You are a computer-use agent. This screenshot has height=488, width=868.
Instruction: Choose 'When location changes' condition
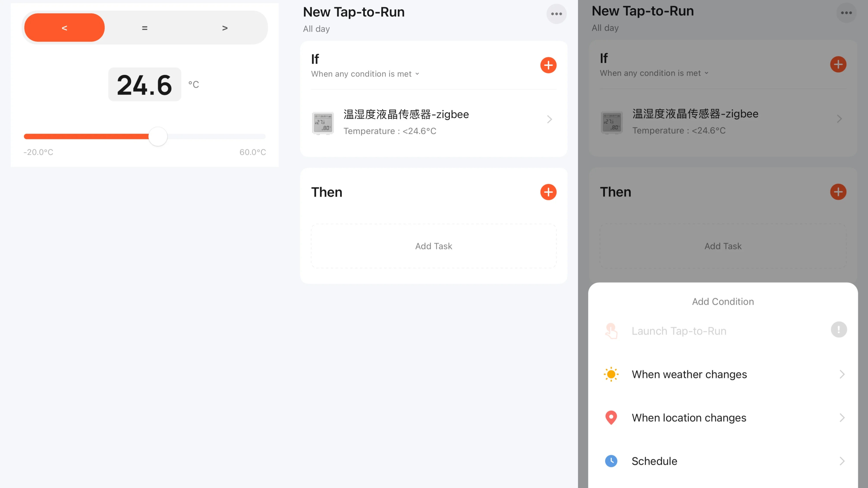(x=689, y=418)
